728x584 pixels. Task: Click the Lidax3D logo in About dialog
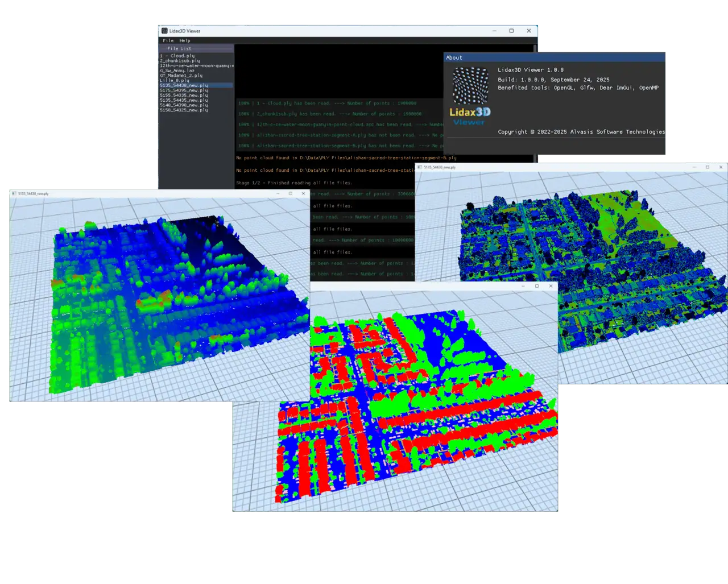click(470, 96)
